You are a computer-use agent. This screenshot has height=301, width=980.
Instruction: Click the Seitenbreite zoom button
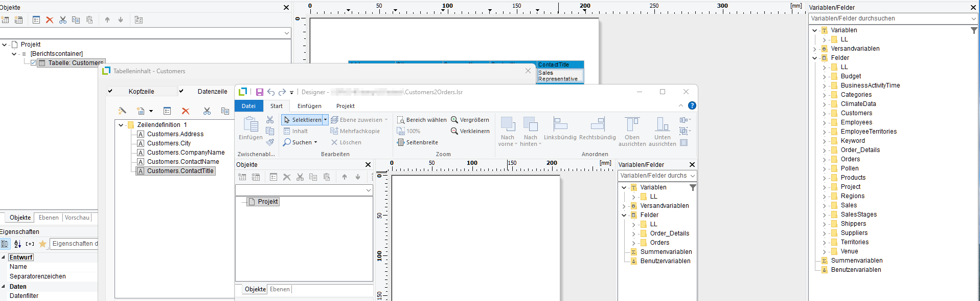point(417,142)
